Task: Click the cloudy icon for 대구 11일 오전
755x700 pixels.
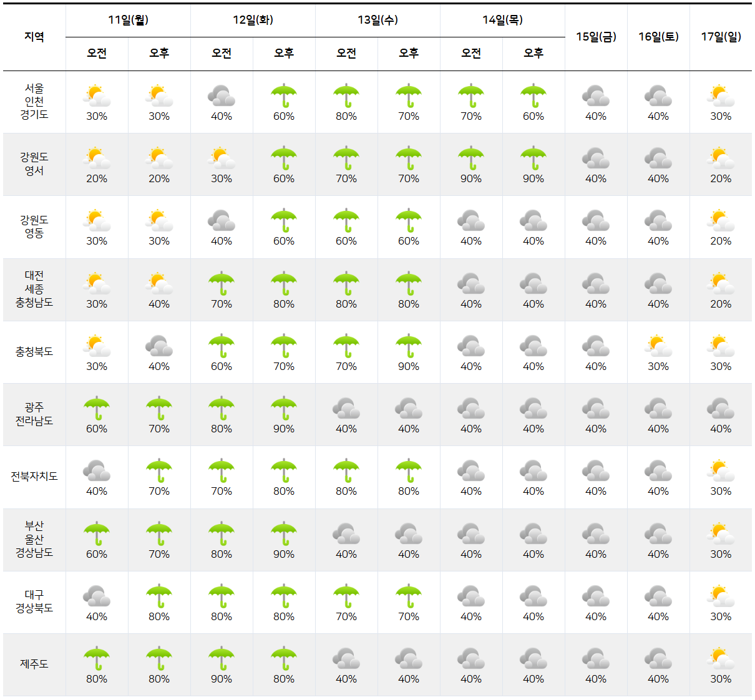Action: click(x=97, y=596)
